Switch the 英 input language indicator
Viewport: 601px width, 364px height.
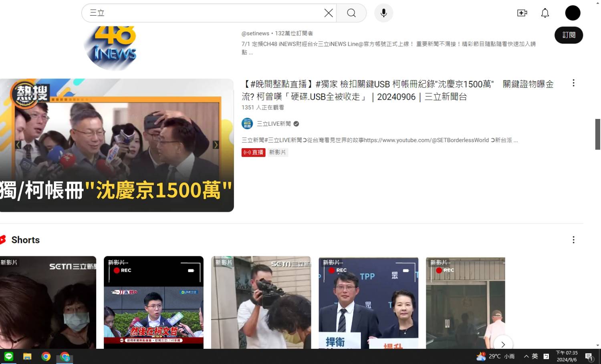pyautogui.click(x=535, y=356)
